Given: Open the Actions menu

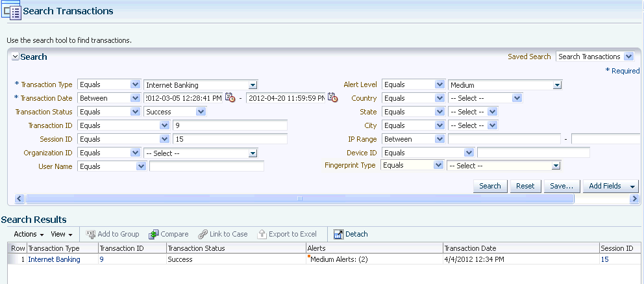Looking at the screenshot, I should (29, 234).
